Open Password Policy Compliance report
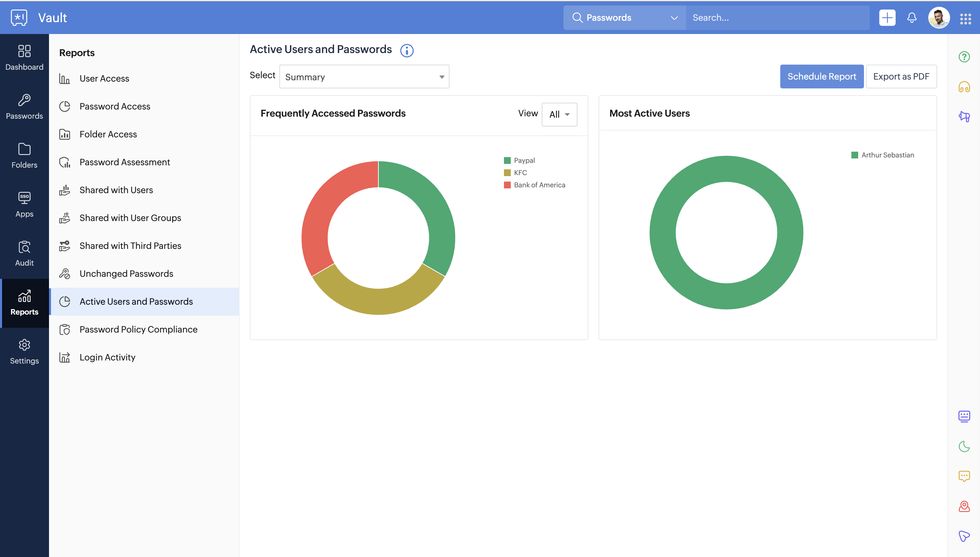 (x=138, y=330)
